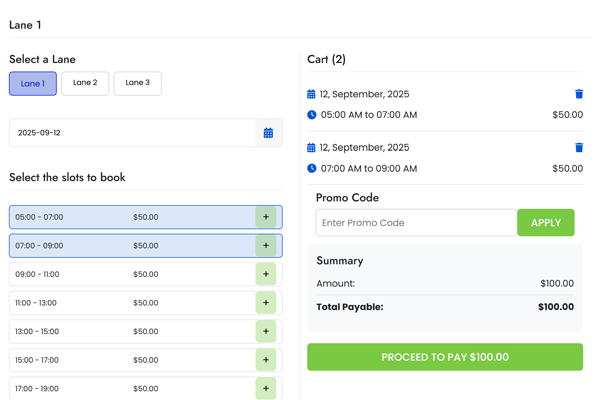Click the Promo Code label
Screen dimensions: 600x400
point(347,198)
